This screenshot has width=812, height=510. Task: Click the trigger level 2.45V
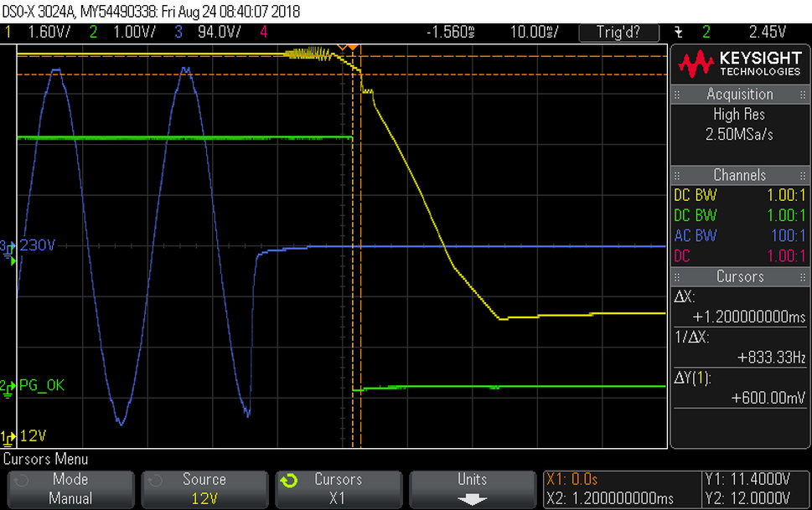coord(767,32)
